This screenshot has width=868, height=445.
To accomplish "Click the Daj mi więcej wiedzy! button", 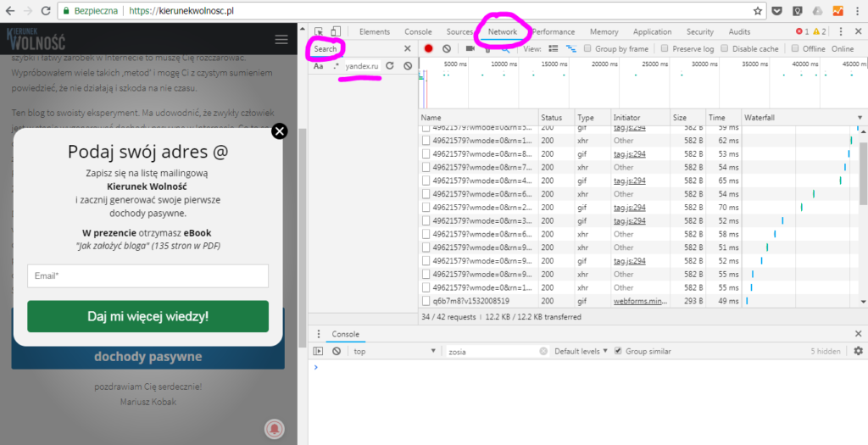I will pyautogui.click(x=147, y=316).
